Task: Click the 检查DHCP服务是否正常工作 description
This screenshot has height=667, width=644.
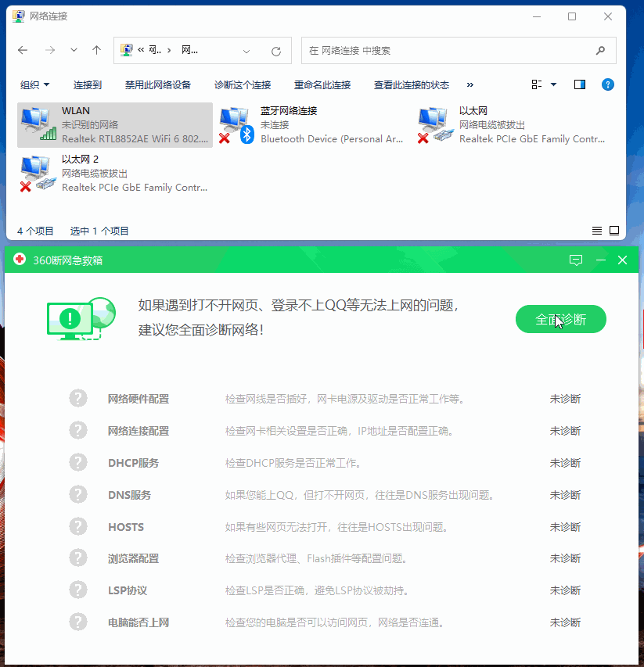Action: point(293,463)
